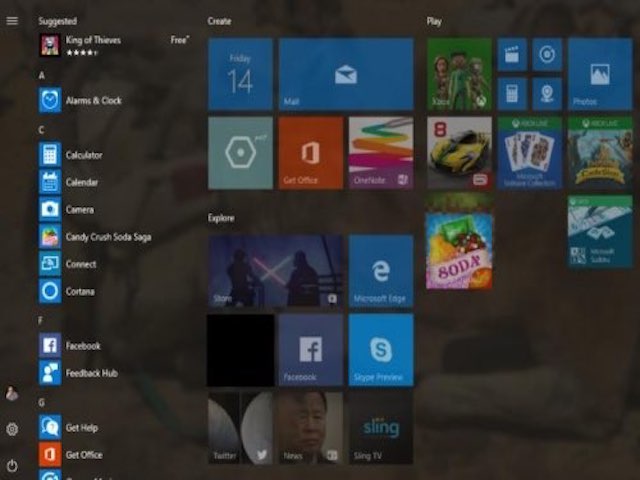Click the letter F section header
Viewport: 640px width, 480px height.
tap(40, 320)
